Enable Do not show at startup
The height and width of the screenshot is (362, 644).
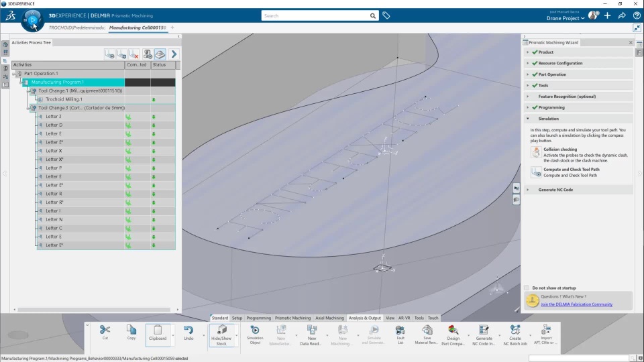click(x=527, y=288)
